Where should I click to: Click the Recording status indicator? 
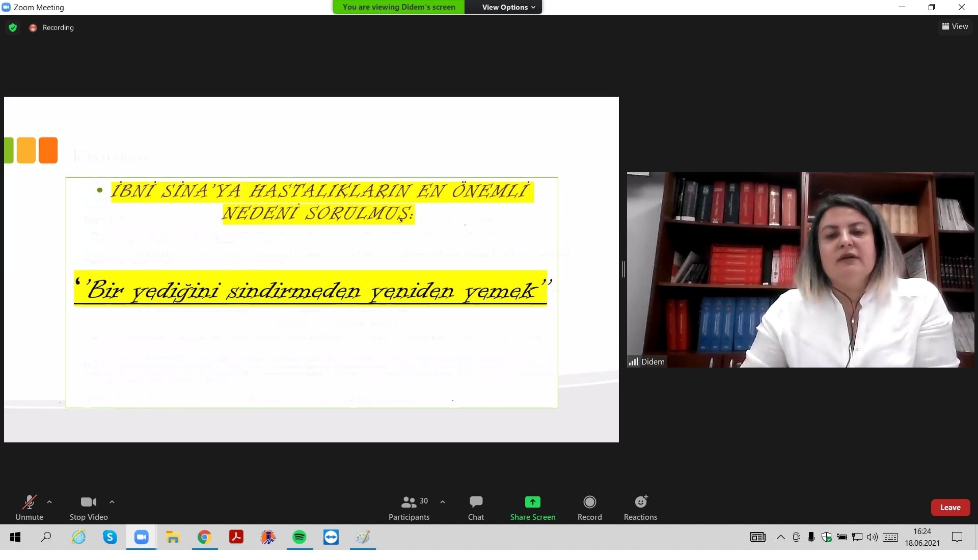tap(52, 27)
